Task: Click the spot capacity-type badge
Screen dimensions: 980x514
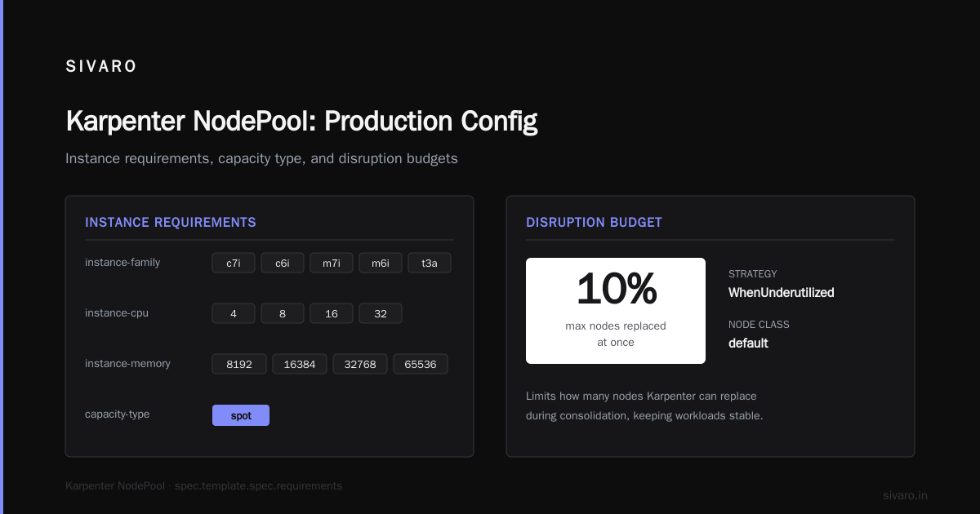Action: point(241,415)
